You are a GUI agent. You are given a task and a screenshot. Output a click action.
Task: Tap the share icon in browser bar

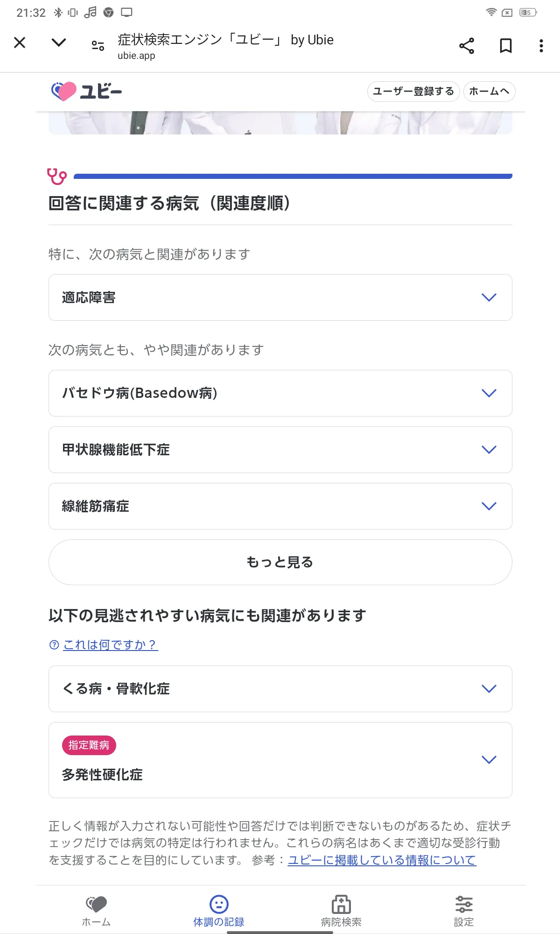[466, 46]
